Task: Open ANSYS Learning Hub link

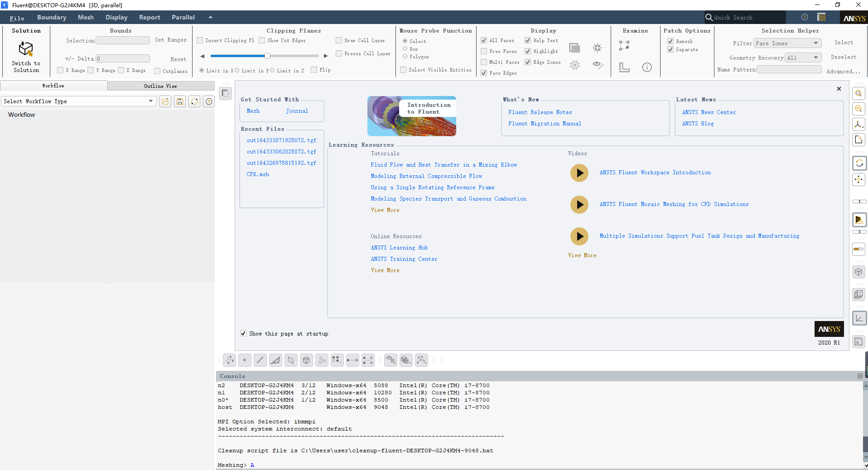Action: 399,248
